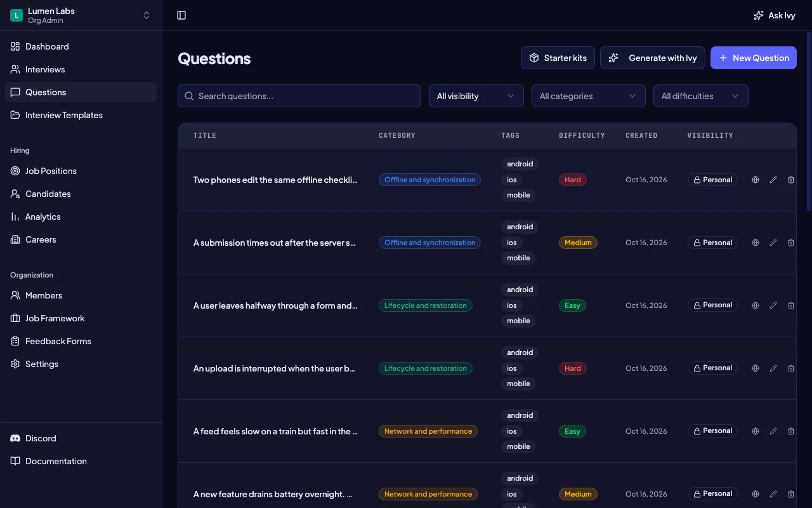Open Analytics in sidebar
This screenshot has height=508, width=812.
[x=81, y=217]
